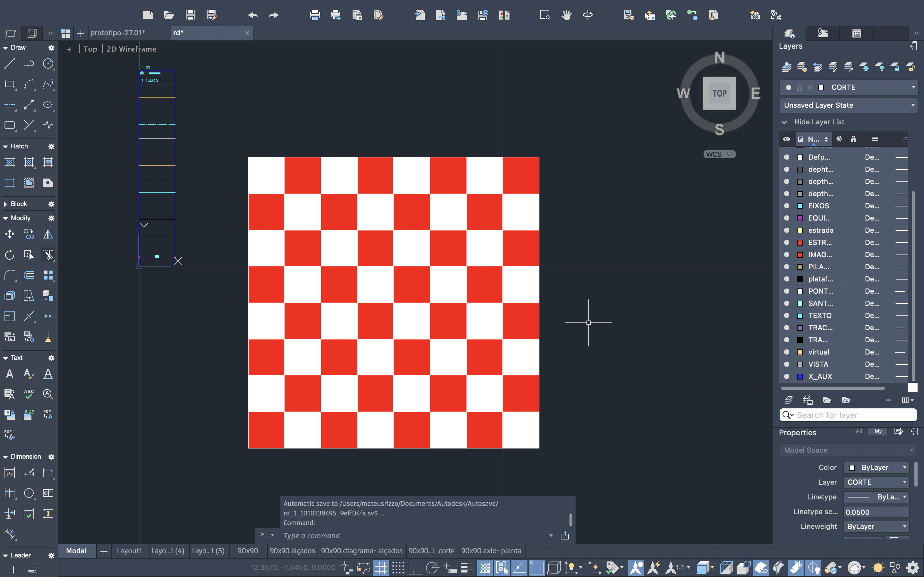Select the Multiline Text tool
Viewport: 924px width, 577px height.
click(x=10, y=374)
